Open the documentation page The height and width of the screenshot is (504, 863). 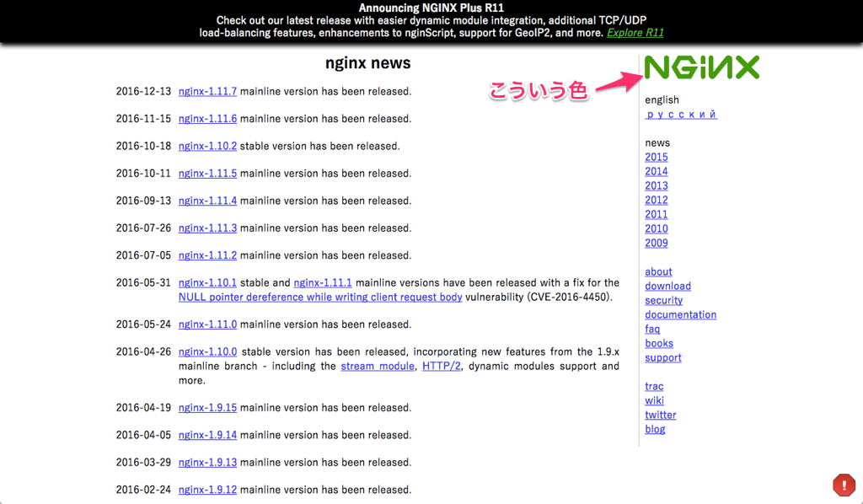tap(681, 314)
